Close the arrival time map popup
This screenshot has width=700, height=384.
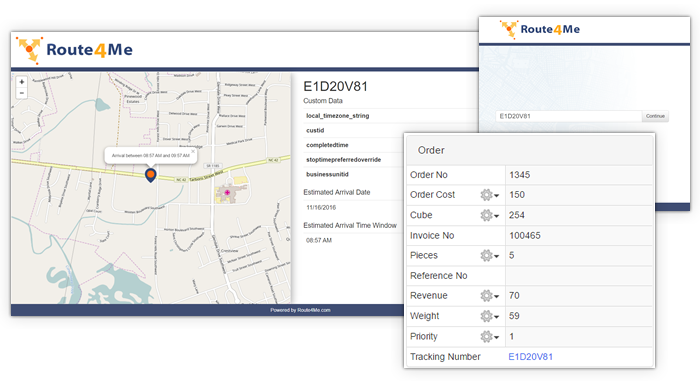point(193,151)
